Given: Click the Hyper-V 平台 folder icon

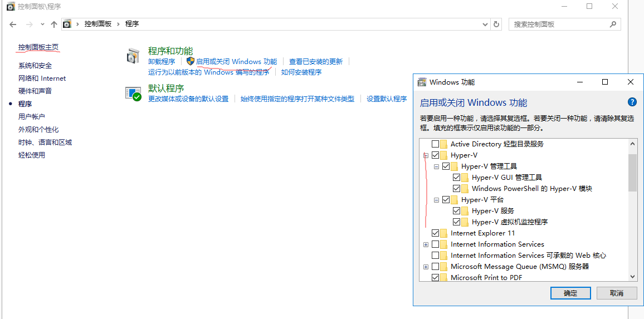Looking at the screenshot, I should click(x=454, y=200).
